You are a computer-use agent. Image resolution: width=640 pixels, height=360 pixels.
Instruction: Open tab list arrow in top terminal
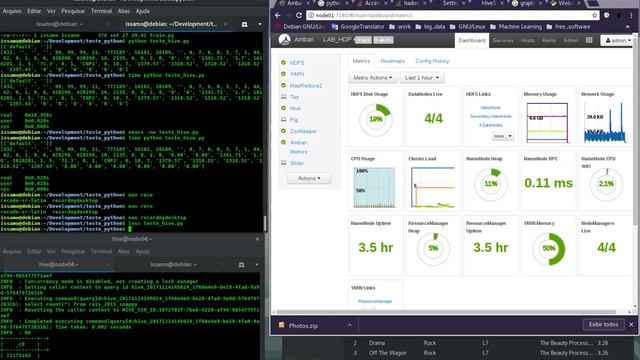pyautogui.click(x=260, y=24)
